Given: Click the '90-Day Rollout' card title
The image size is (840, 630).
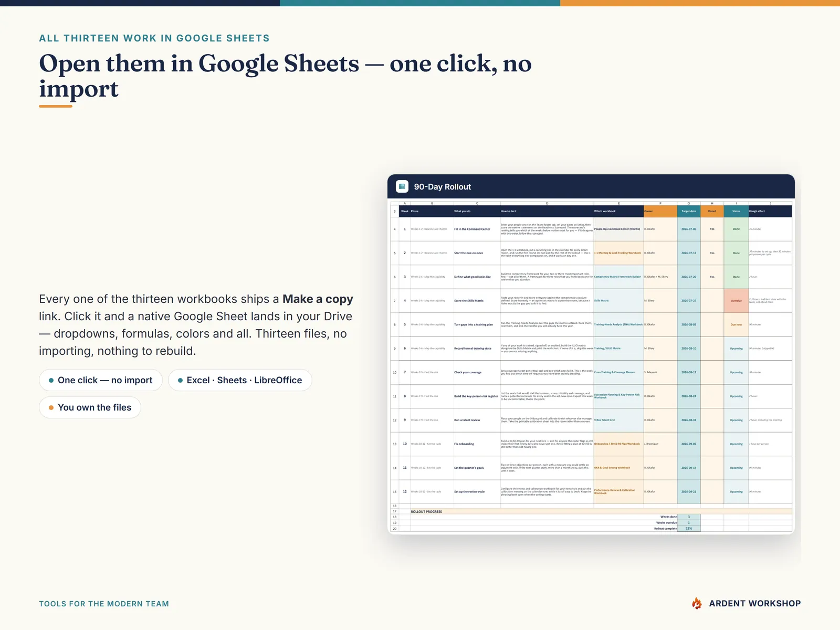Looking at the screenshot, I should [x=442, y=187].
